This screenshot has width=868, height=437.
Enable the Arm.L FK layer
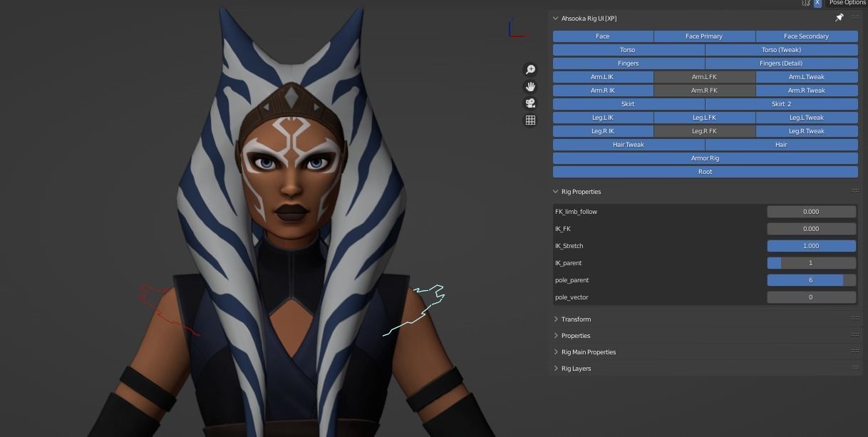pos(704,77)
